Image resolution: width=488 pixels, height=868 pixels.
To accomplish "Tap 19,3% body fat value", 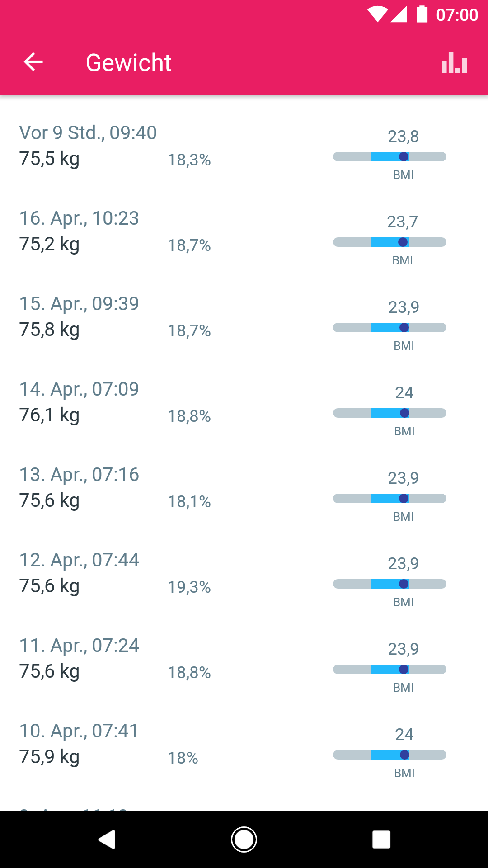I will point(189,587).
